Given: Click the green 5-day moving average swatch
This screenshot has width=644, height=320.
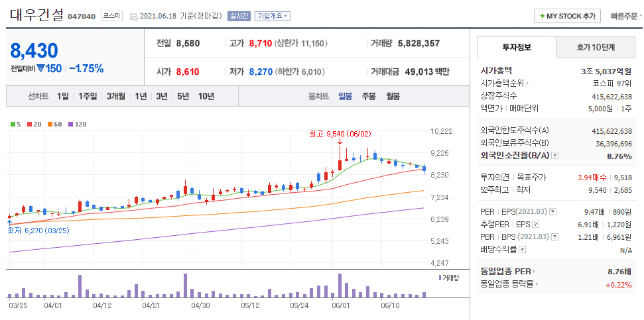Looking at the screenshot, I should coord(13,124).
